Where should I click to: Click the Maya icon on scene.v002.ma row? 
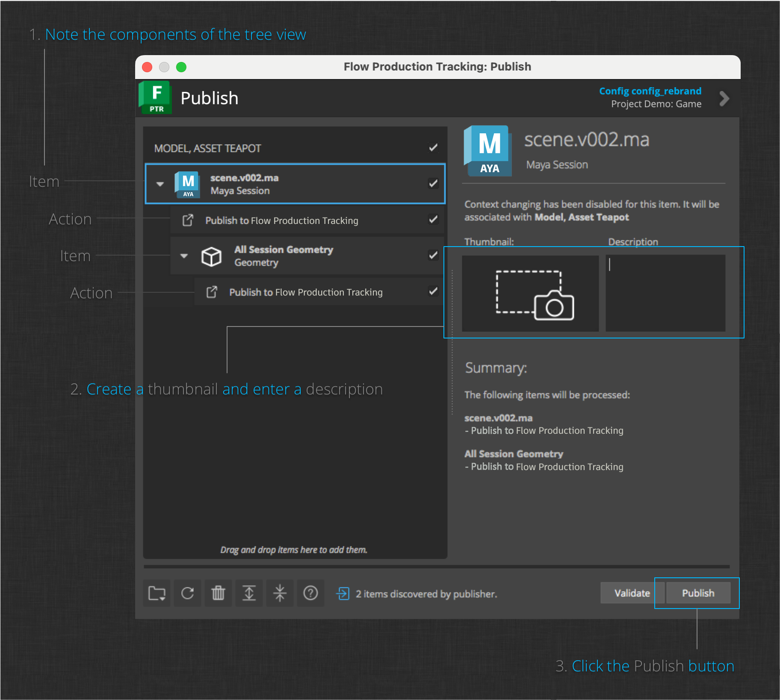[x=188, y=185]
